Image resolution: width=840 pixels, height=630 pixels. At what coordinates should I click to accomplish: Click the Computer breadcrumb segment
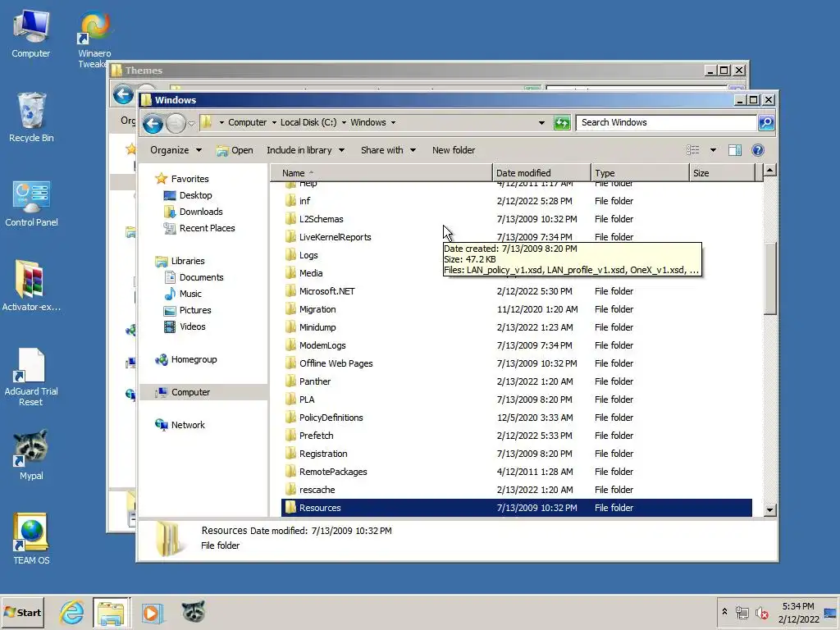(x=247, y=123)
